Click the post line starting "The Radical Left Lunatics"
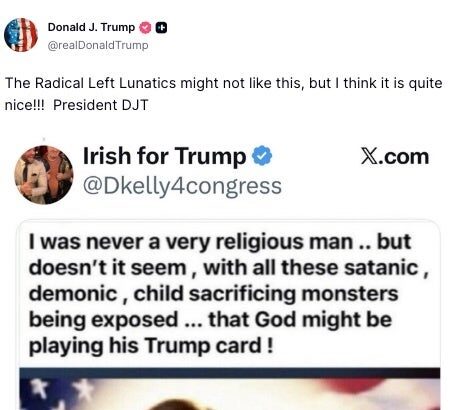 (224, 83)
